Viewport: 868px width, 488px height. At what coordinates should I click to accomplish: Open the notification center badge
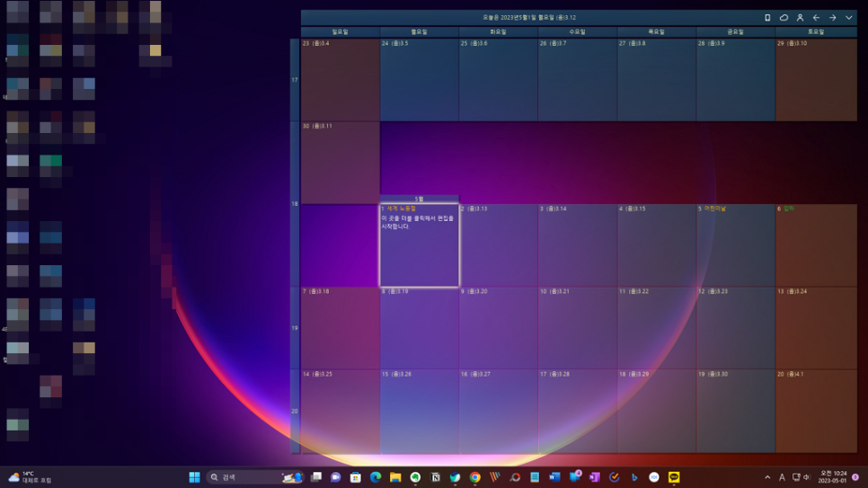855,477
